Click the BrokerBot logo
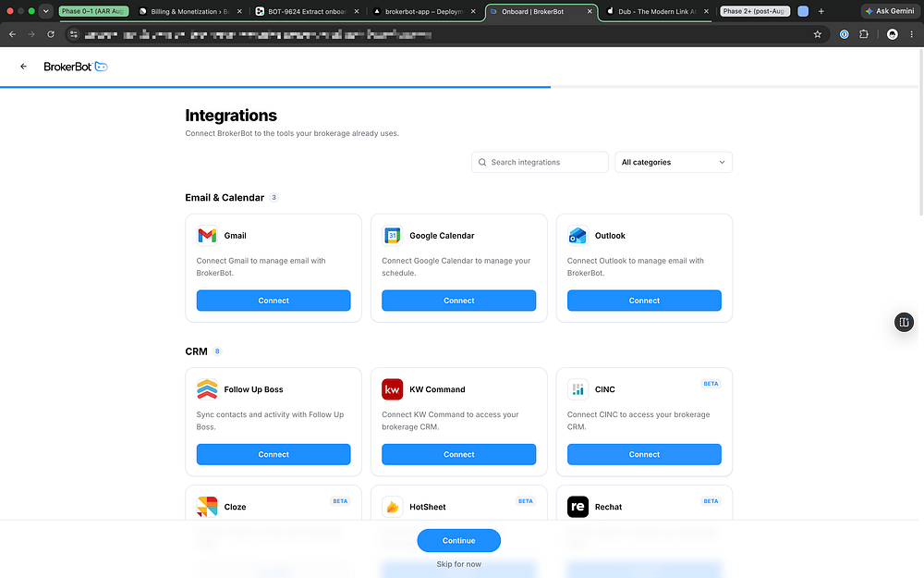The height and width of the screenshot is (578, 924). tap(76, 67)
